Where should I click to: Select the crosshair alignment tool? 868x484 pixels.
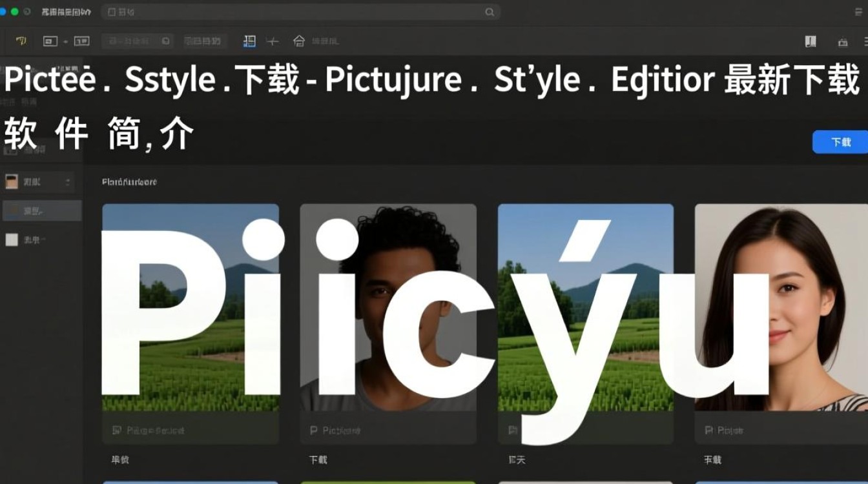coord(274,41)
